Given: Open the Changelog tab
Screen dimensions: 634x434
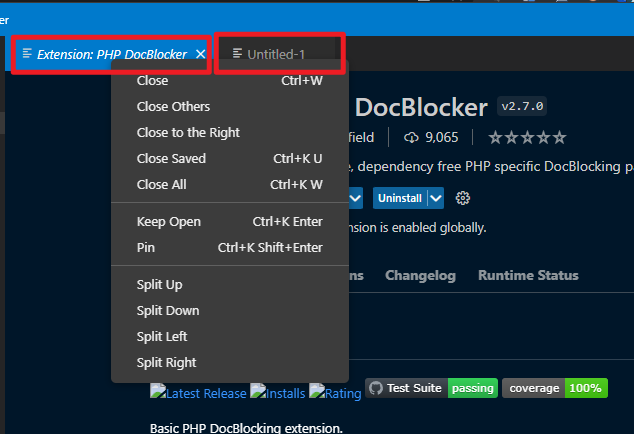Looking at the screenshot, I should 420,275.
